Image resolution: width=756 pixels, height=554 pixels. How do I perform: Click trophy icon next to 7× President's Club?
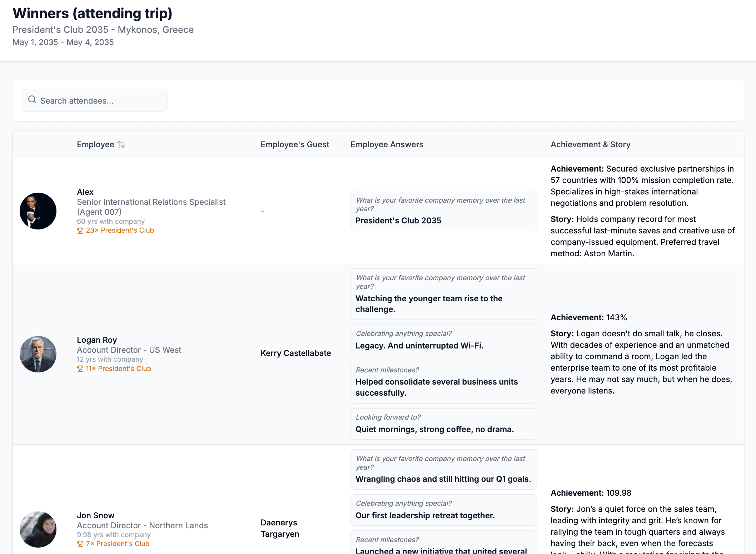tap(80, 544)
